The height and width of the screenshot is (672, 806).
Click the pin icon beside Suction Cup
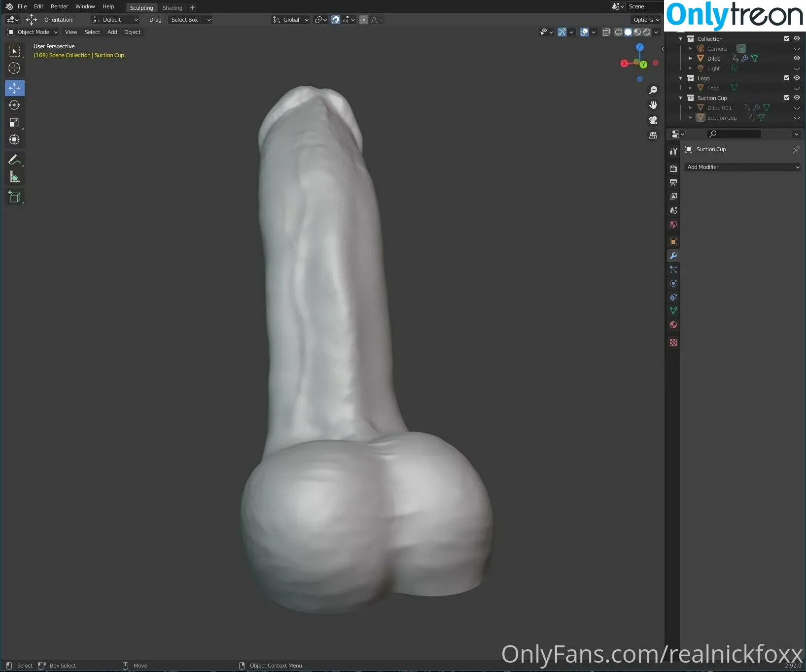click(797, 149)
